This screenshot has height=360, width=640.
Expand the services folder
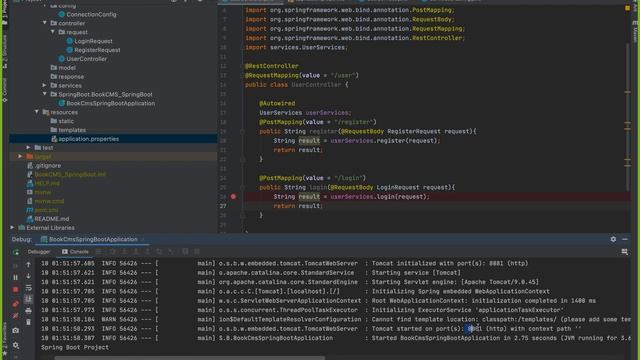44,85
